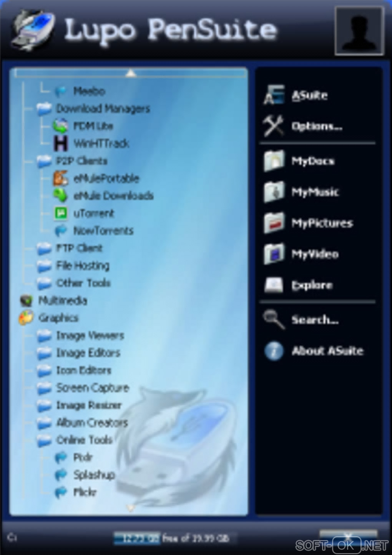Screen dimensions: 392x555
Task: Select the Multimedia tree label
Action: 63,300
